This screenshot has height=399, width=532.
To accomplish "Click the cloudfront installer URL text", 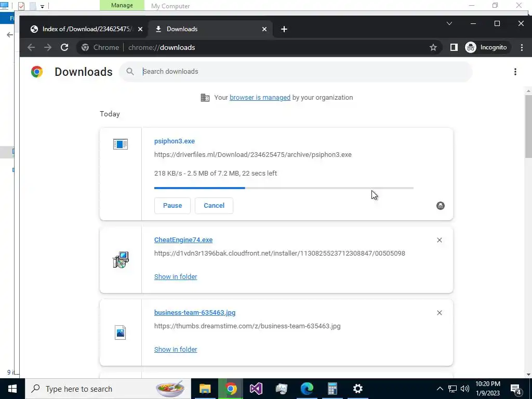I will click(280, 254).
